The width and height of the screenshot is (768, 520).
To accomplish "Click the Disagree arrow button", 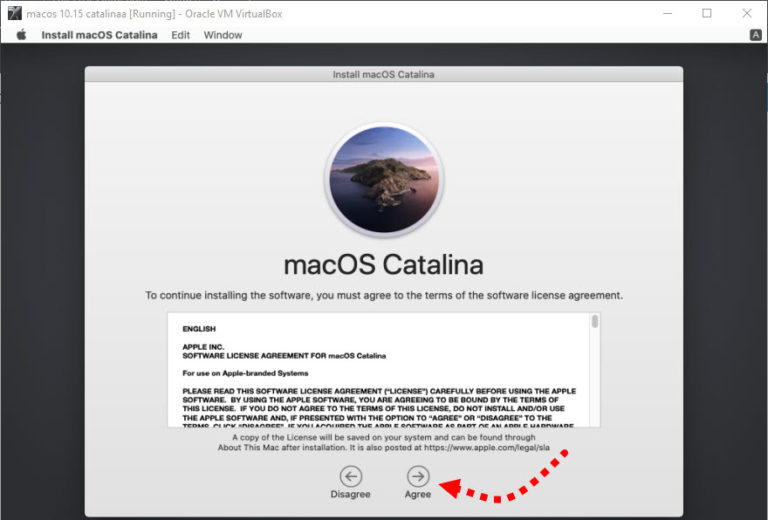I will (351, 476).
